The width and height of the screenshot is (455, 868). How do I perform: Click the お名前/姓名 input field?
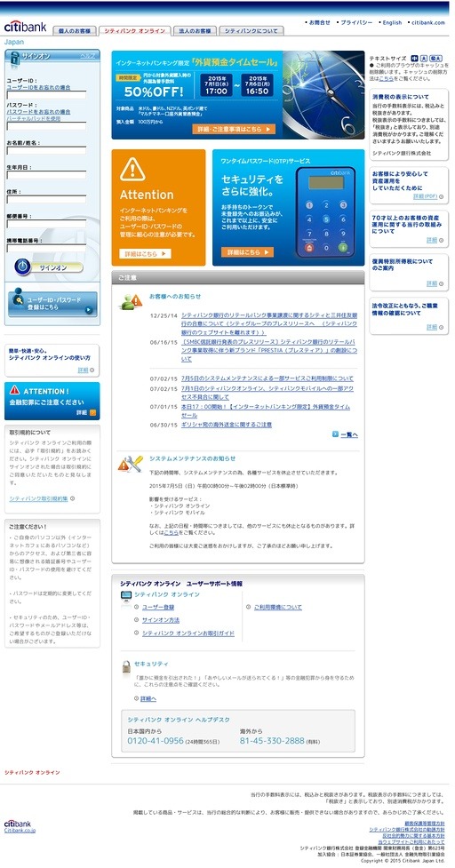[x=46, y=150]
